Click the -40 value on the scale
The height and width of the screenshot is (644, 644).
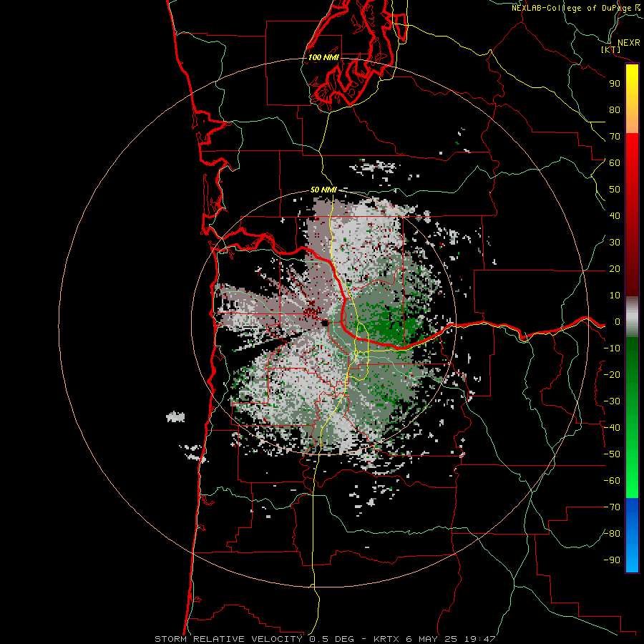pyautogui.click(x=612, y=428)
